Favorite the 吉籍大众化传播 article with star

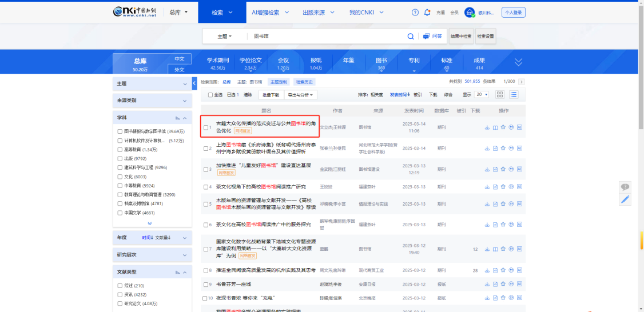tap(503, 127)
